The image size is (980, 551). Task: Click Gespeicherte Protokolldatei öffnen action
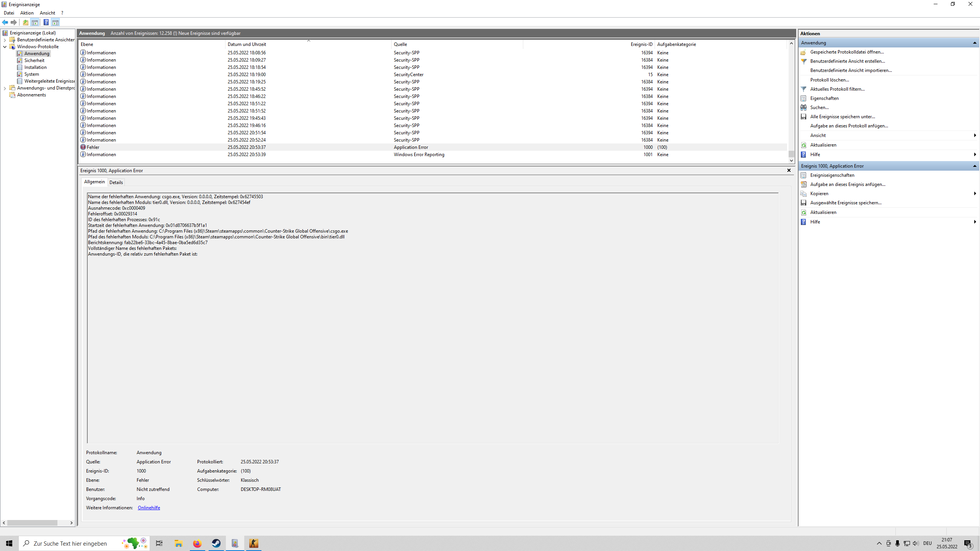(x=847, y=52)
